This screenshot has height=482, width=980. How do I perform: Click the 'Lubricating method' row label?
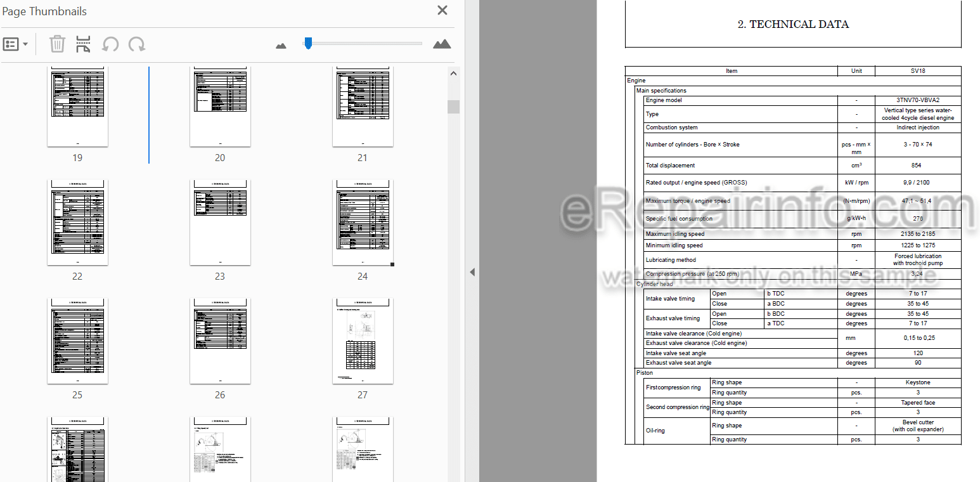pyautogui.click(x=671, y=260)
